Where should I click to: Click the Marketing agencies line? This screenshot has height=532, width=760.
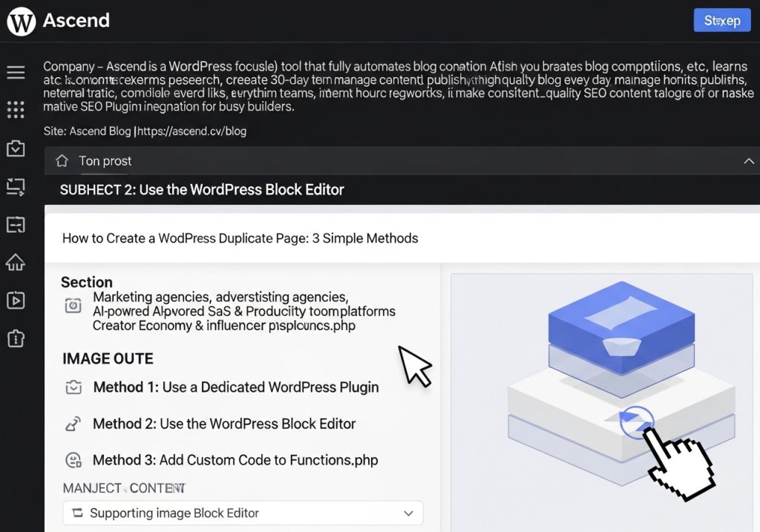(220, 297)
